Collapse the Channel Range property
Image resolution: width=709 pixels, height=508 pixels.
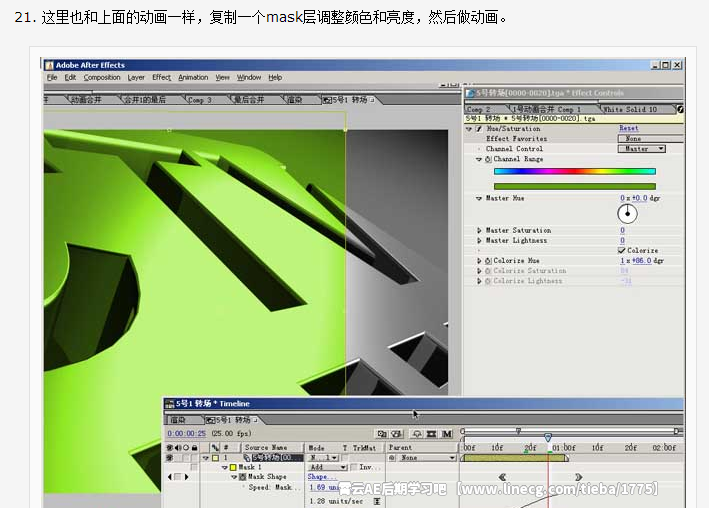coord(479,159)
